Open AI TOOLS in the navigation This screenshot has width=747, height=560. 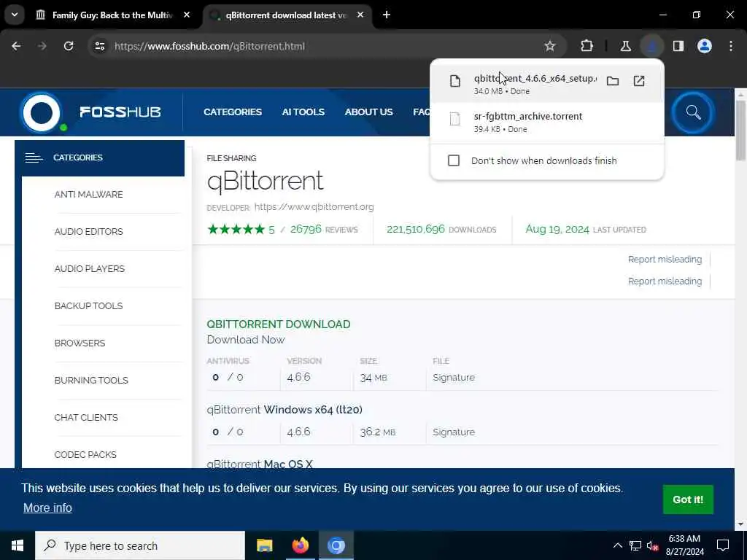point(303,112)
